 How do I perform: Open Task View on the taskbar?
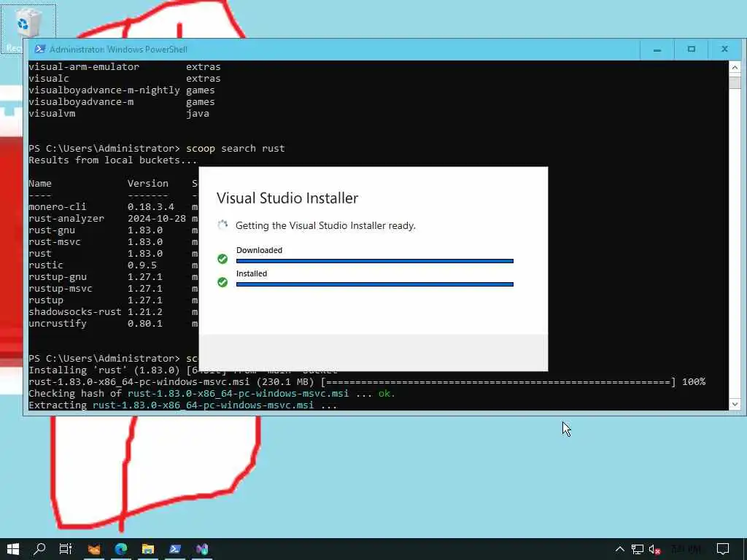[66, 549]
